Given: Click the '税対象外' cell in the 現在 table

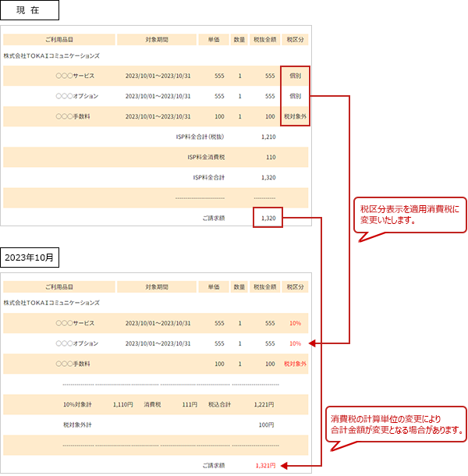Looking at the screenshot, I should 295,116.
